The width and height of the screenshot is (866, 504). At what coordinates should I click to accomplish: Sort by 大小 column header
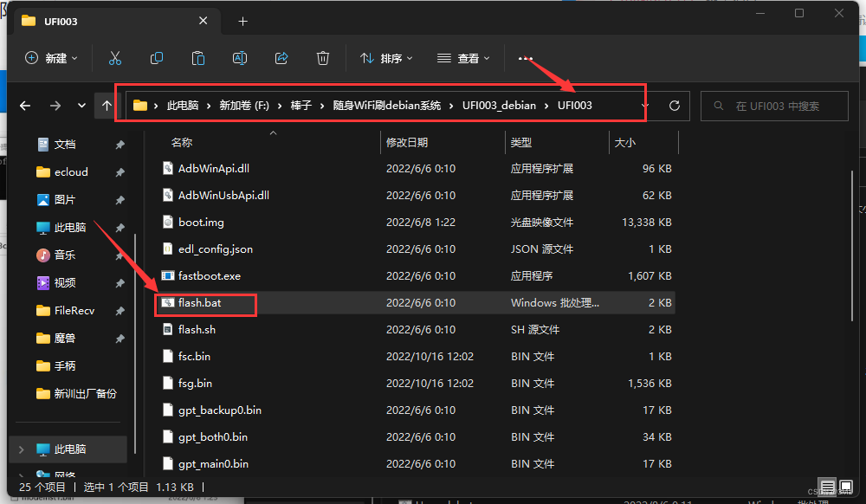click(x=624, y=142)
